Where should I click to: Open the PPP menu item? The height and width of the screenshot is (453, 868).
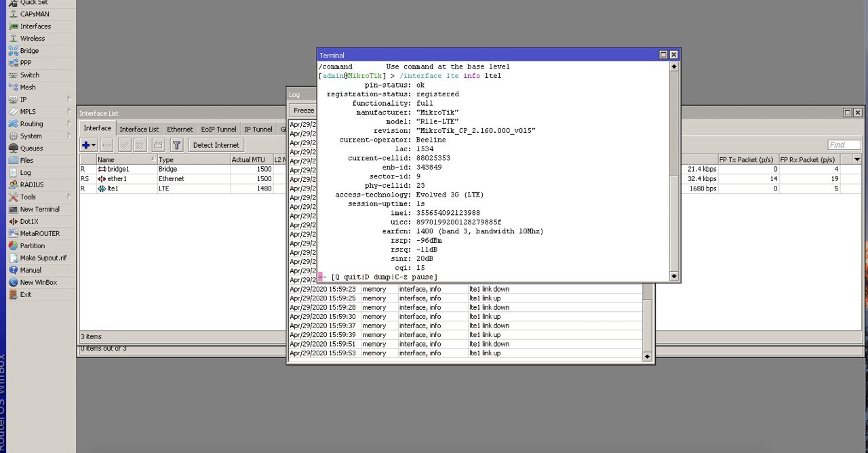[26, 63]
